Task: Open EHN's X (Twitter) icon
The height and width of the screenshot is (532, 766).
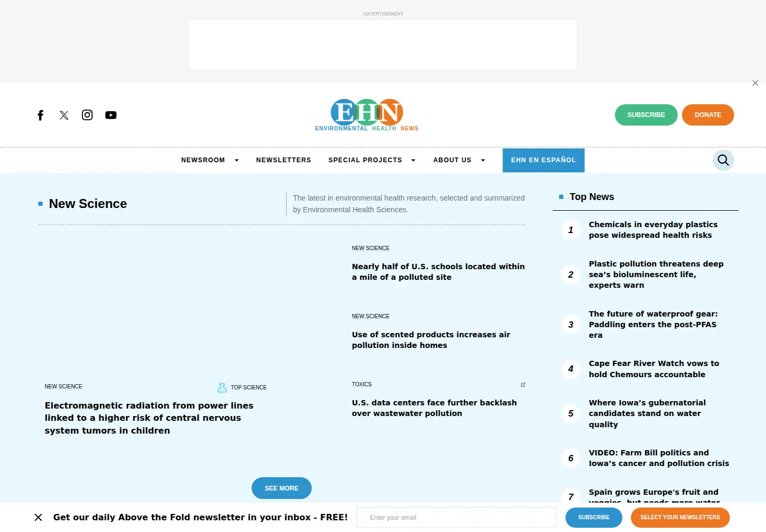Action: coord(64,115)
